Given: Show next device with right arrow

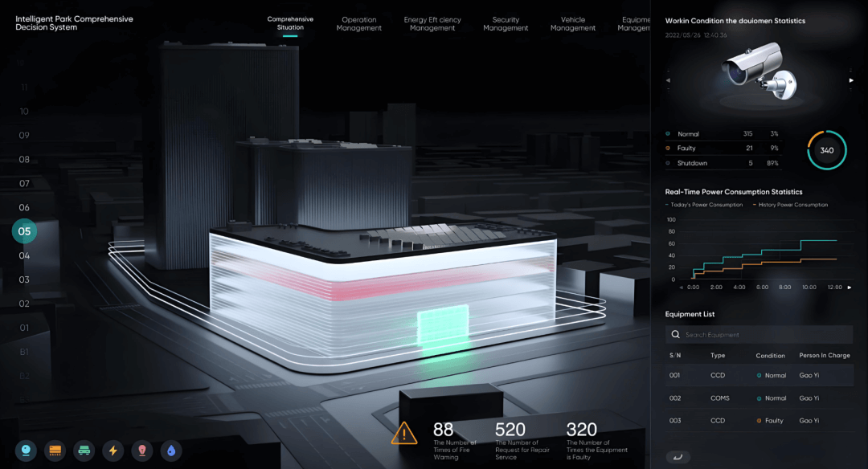Looking at the screenshot, I should tap(851, 81).
